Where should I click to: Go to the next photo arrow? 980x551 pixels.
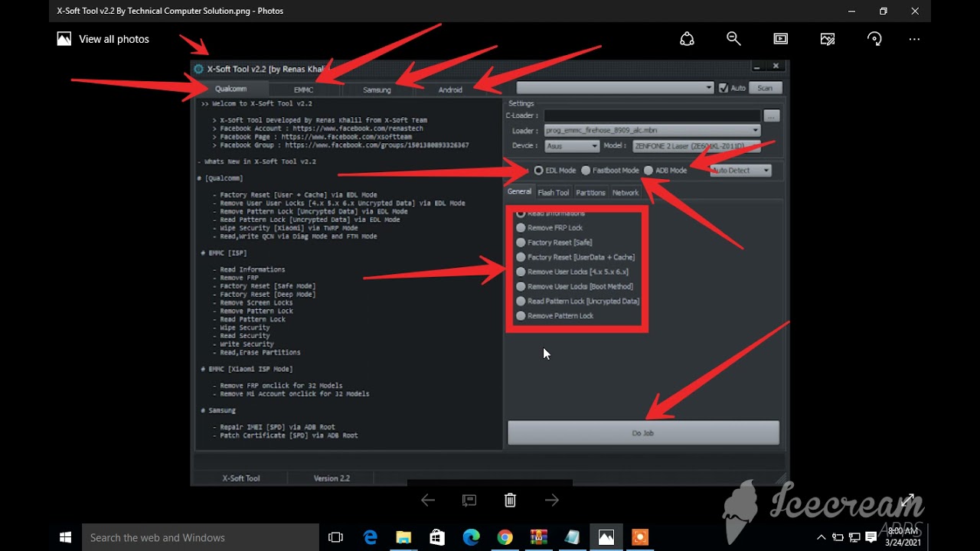coord(551,500)
